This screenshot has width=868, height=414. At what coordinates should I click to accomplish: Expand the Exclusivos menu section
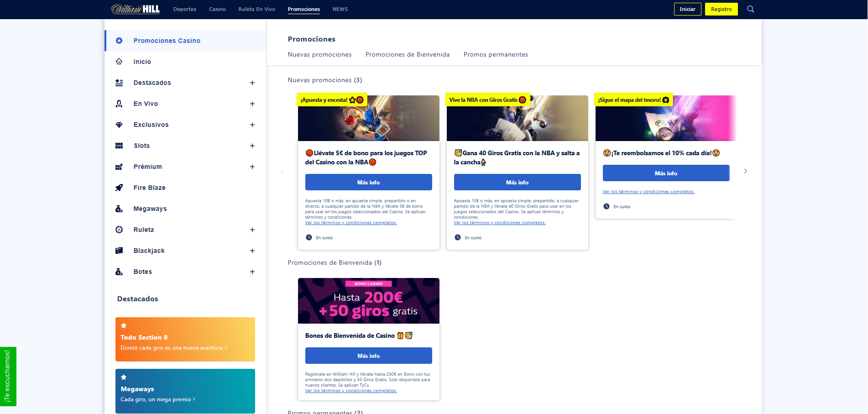click(x=252, y=125)
